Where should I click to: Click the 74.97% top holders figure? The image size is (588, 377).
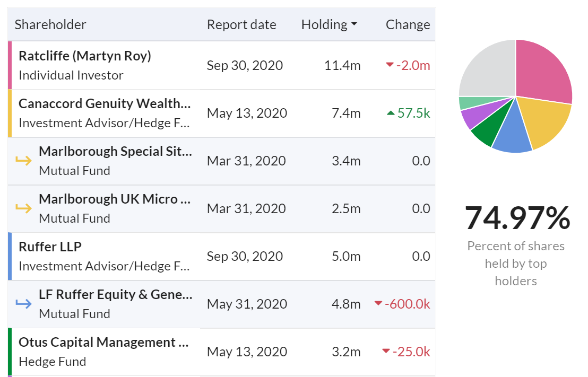(517, 218)
